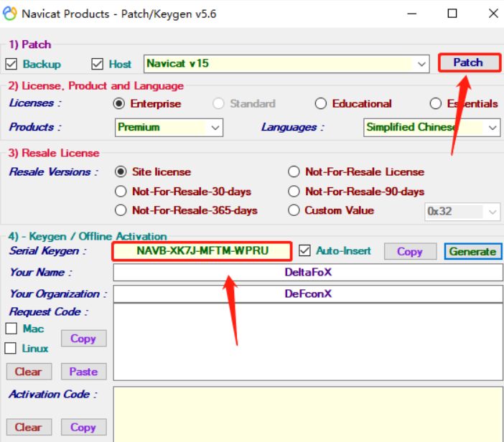Select the Essentials license radio button
Viewport: 504px width, 442px height.
436,104
